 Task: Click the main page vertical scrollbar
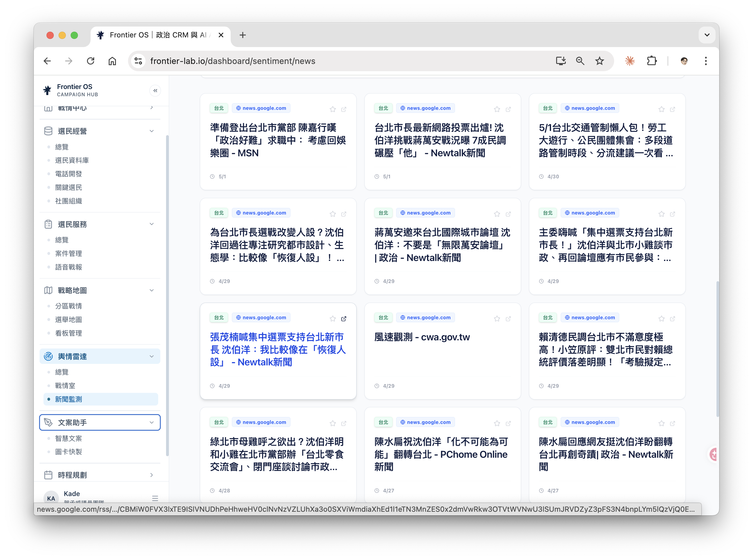[717, 349]
